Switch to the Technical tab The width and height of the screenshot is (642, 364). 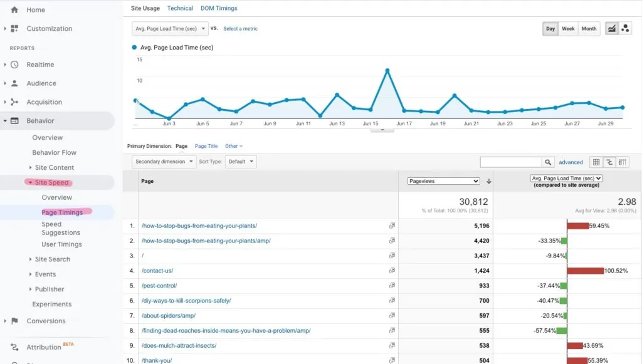pyautogui.click(x=180, y=8)
